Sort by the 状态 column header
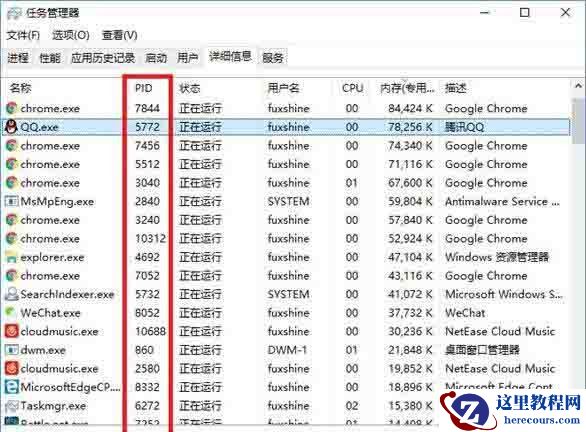Image resolution: width=586 pixels, height=432 pixels. point(190,88)
